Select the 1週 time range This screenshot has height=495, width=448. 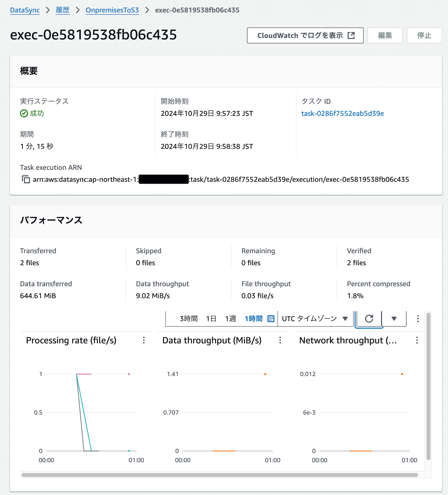pyautogui.click(x=230, y=319)
